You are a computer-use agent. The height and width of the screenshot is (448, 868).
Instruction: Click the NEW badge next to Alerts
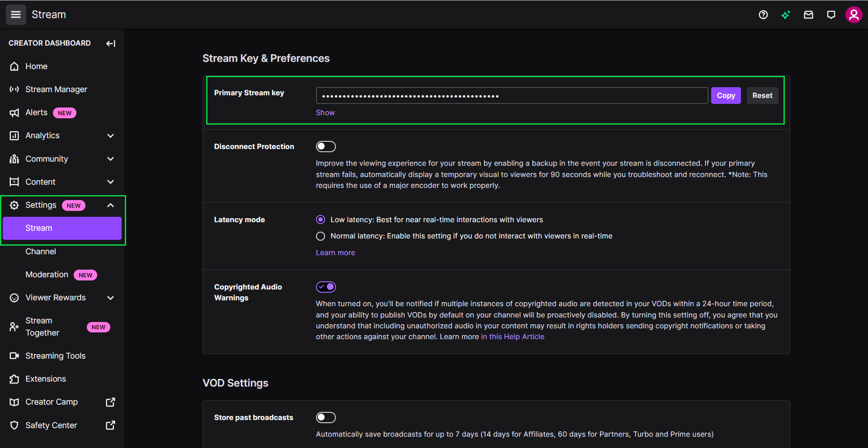tap(65, 113)
